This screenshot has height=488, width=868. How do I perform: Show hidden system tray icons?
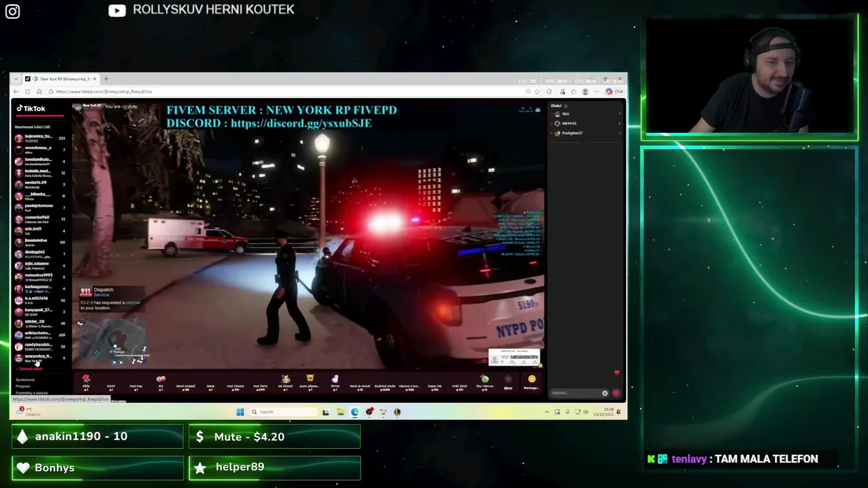[547, 411]
